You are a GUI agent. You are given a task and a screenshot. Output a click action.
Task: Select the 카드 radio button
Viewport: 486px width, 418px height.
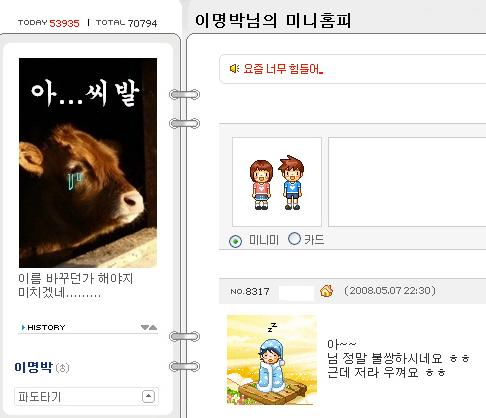click(294, 239)
